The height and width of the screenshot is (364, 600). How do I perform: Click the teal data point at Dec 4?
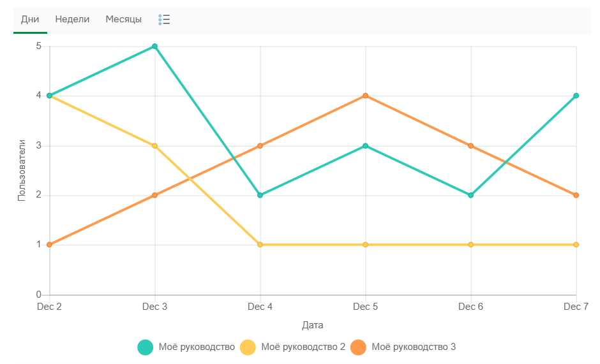coord(260,195)
